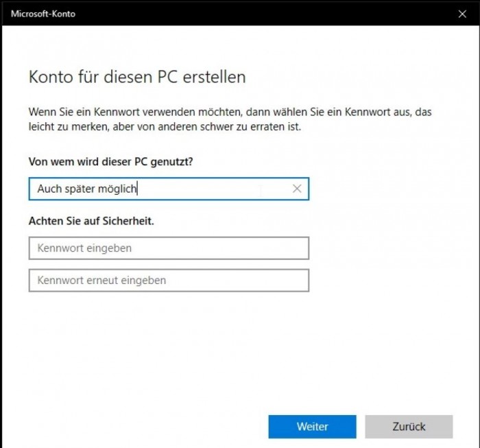The image size is (480, 448).
Task: Go back with the Zurück button
Action: pyautogui.click(x=409, y=426)
